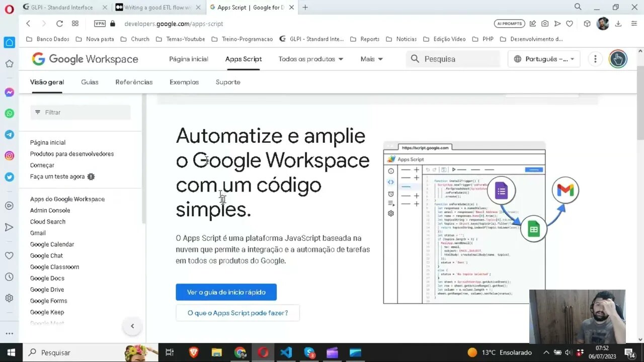Open File Explorer from taskbar

click(x=216, y=352)
